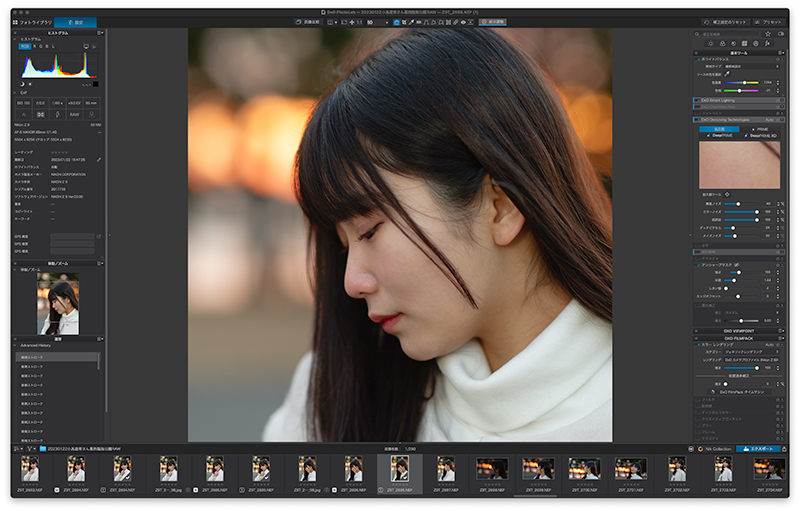
Task: Click the blue Export button
Action: pyautogui.click(x=758, y=449)
